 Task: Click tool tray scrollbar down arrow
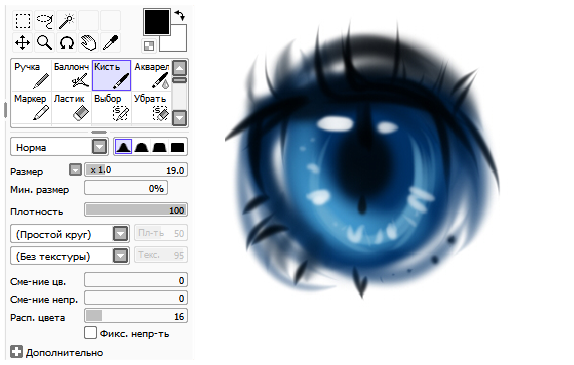pyautogui.click(x=179, y=118)
